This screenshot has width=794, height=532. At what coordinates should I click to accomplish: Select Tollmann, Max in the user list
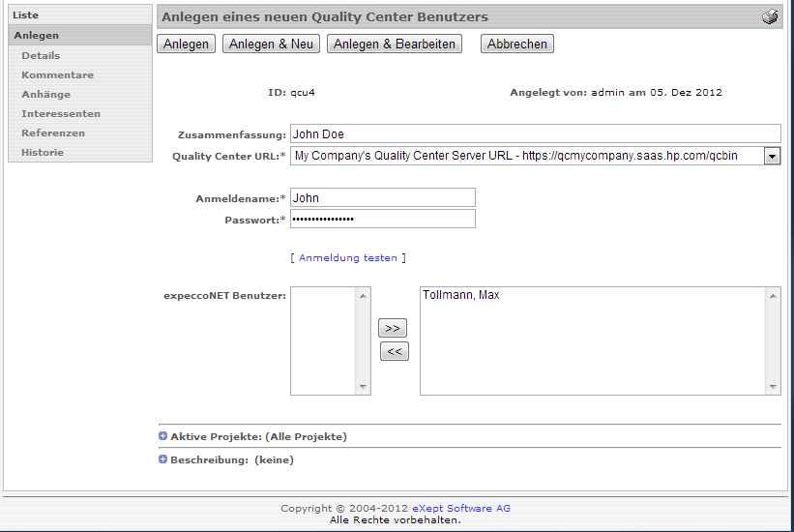click(x=461, y=295)
